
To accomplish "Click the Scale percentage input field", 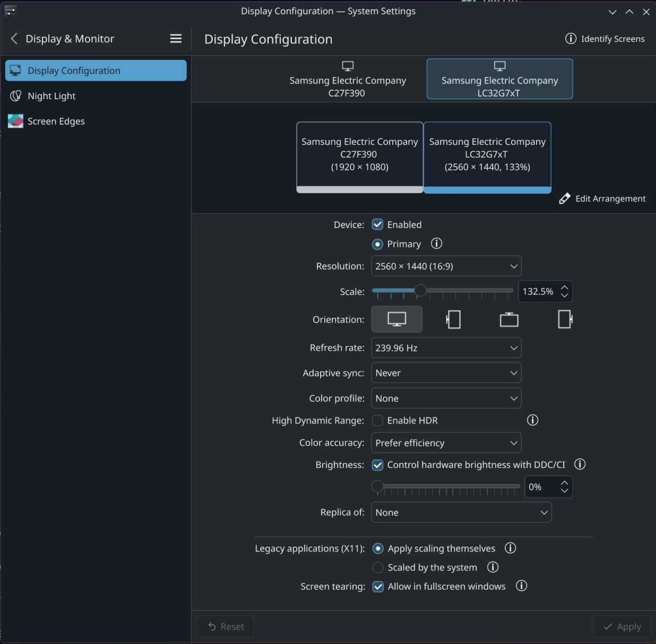I will (539, 291).
